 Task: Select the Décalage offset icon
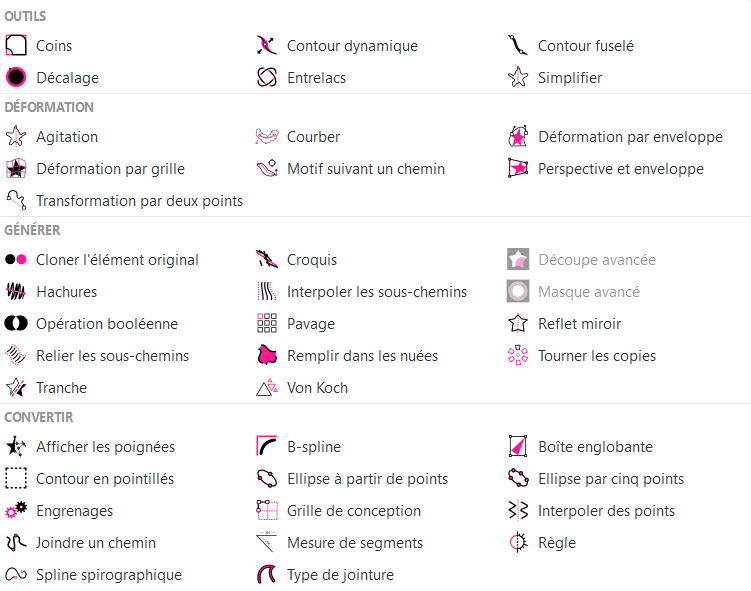pyautogui.click(x=16, y=77)
